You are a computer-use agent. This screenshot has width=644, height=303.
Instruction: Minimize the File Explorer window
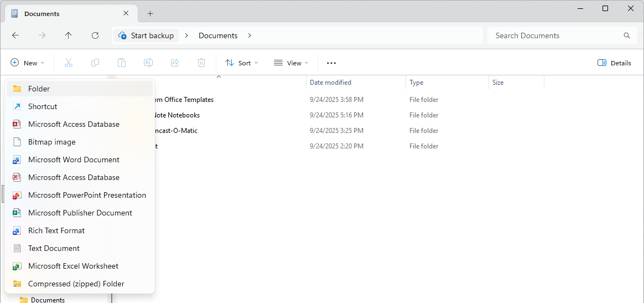tap(579, 8)
